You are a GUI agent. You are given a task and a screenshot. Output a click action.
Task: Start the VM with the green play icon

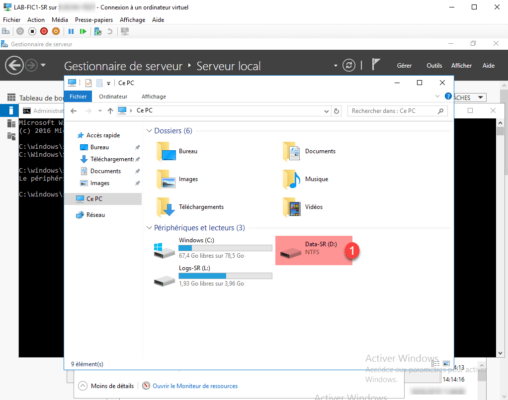83,31
